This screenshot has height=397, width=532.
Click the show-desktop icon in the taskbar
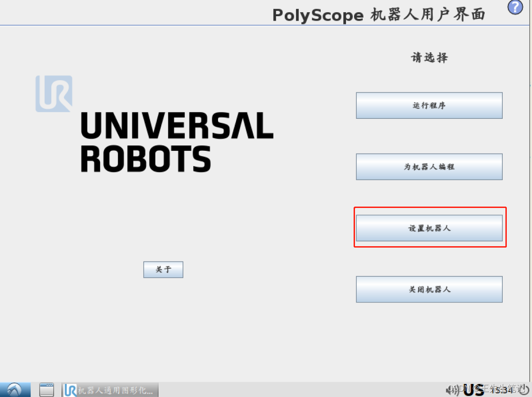click(x=46, y=389)
